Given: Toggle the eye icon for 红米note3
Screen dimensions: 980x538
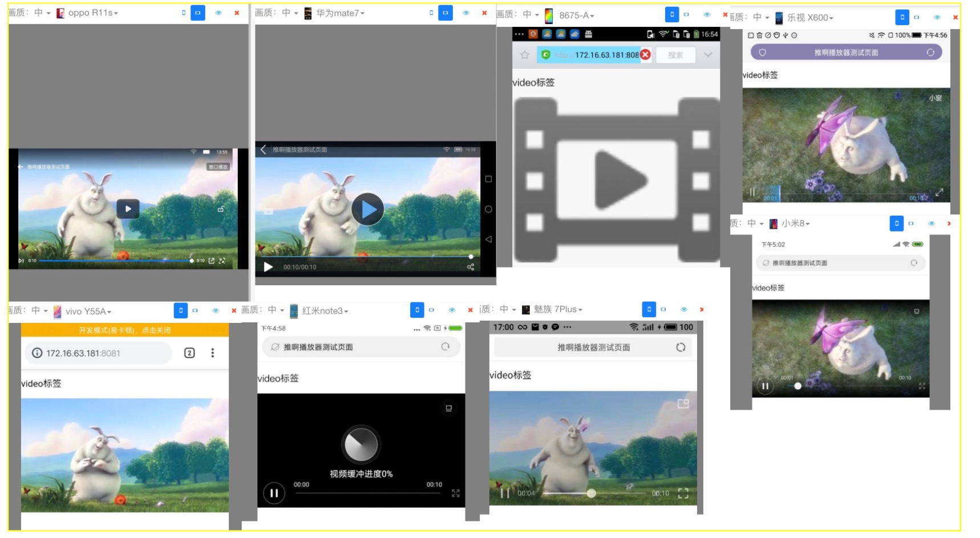Looking at the screenshot, I should [x=452, y=310].
